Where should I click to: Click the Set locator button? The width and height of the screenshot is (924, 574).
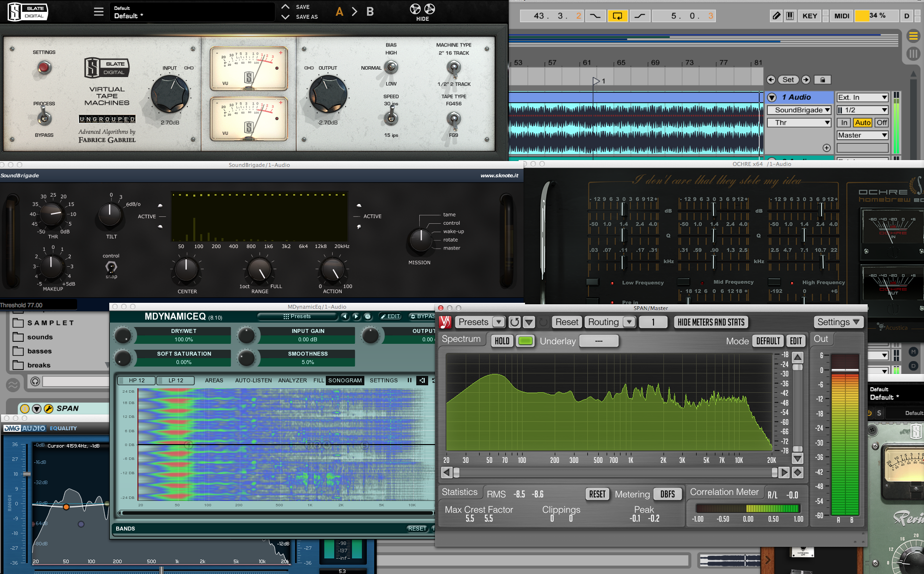coord(788,80)
